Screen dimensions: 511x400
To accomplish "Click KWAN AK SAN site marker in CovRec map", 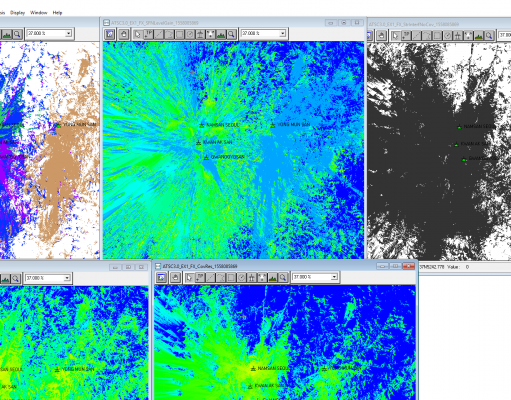I will (250, 386).
